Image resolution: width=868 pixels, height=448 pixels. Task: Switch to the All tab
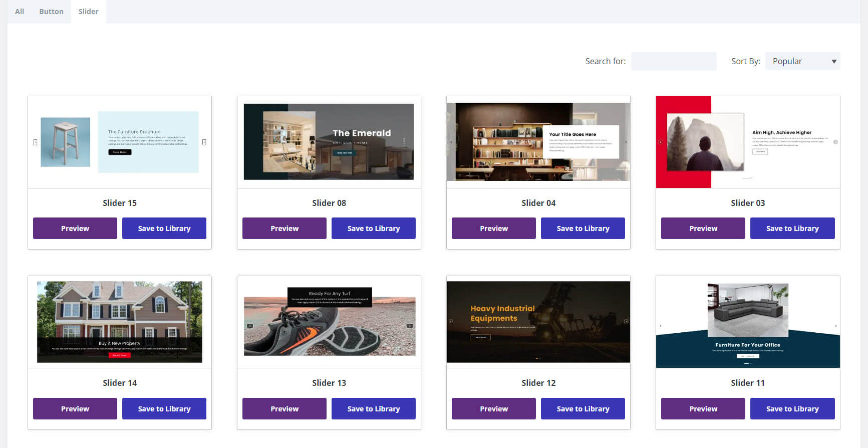(20, 12)
